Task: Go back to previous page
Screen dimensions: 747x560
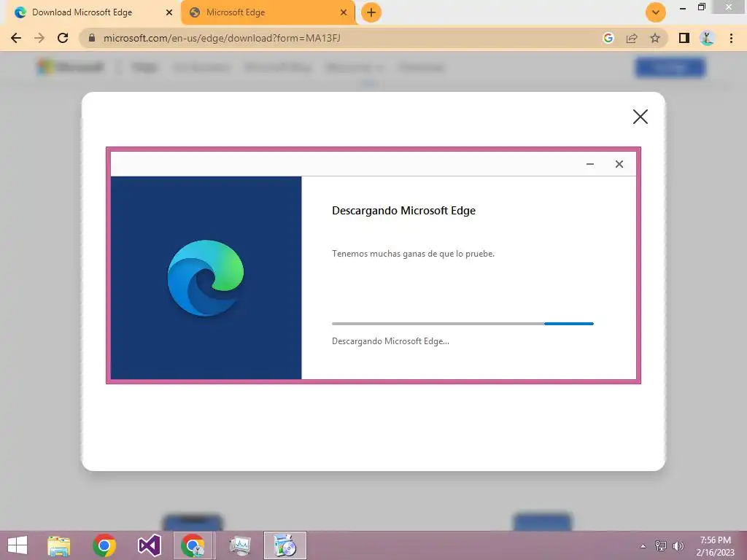Action: pyautogui.click(x=16, y=38)
